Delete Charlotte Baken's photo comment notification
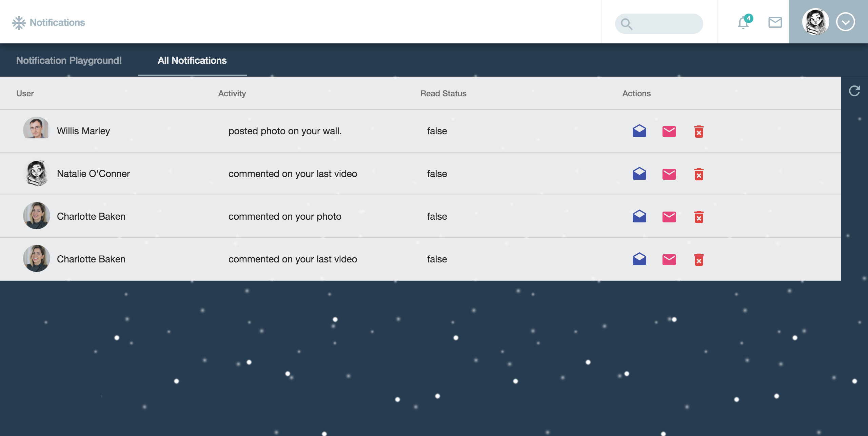This screenshot has width=868, height=436. click(699, 217)
